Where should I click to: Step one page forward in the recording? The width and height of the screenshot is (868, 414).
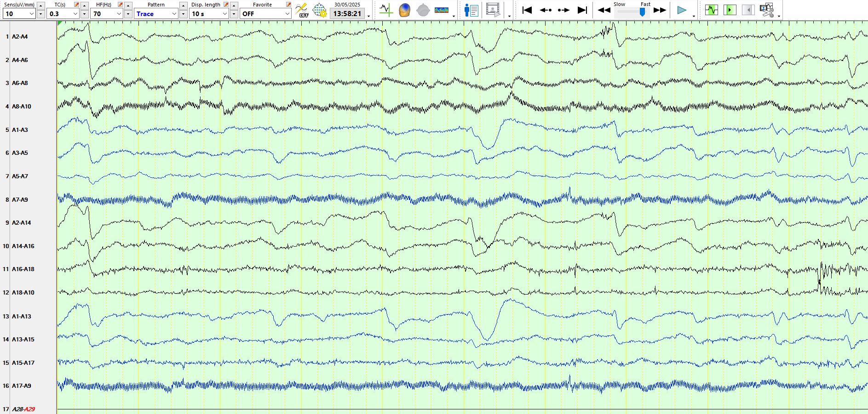coord(563,10)
